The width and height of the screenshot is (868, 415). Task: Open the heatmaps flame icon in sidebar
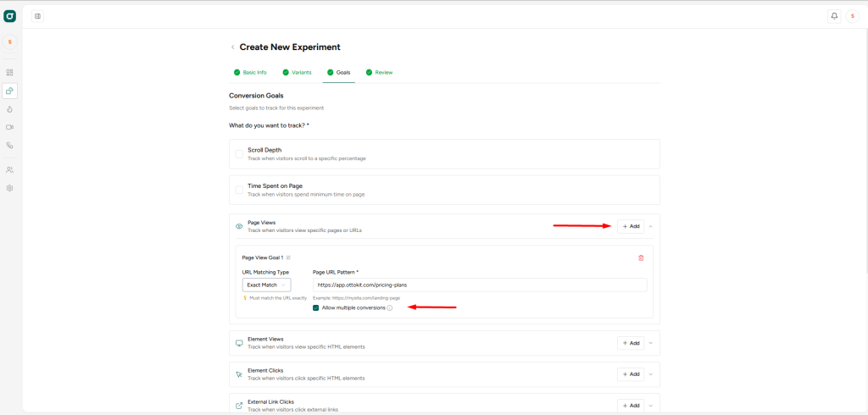pos(9,109)
